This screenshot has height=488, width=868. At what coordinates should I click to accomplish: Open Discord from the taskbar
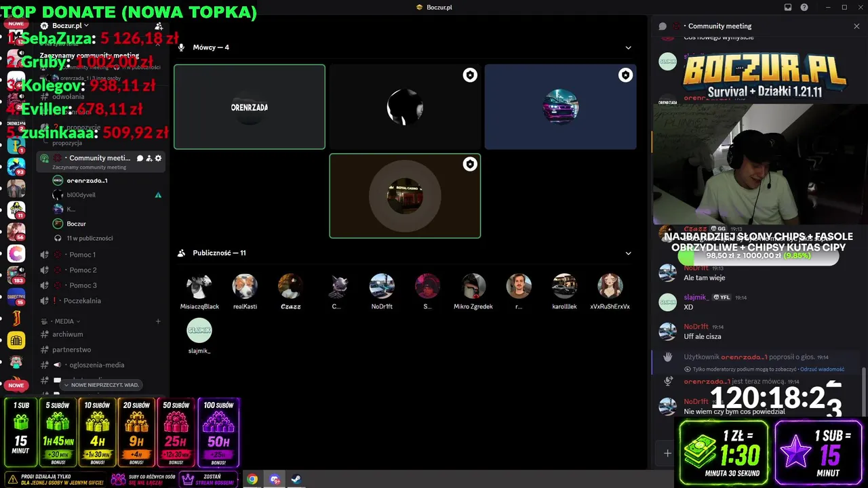pos(275,479)
